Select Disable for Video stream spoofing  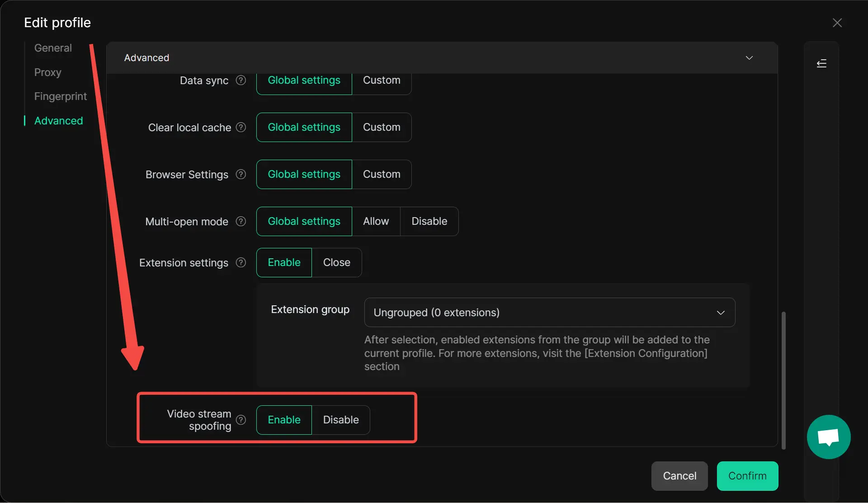click(340, 420)
